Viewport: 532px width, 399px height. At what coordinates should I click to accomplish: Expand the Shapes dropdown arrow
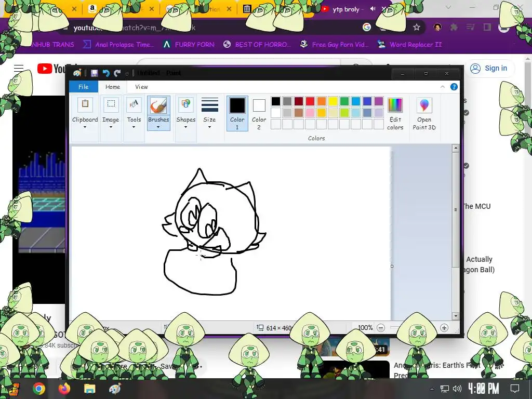tap(185, 127)
